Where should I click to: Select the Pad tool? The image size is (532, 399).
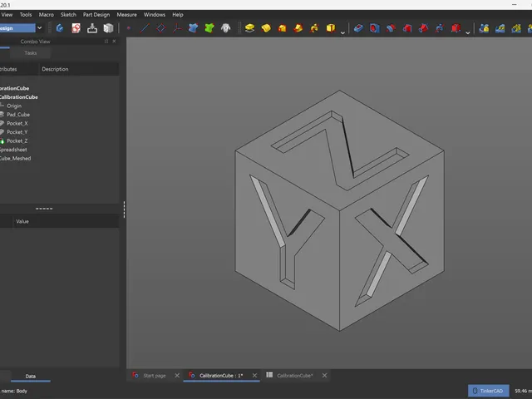tap(249, 27)
